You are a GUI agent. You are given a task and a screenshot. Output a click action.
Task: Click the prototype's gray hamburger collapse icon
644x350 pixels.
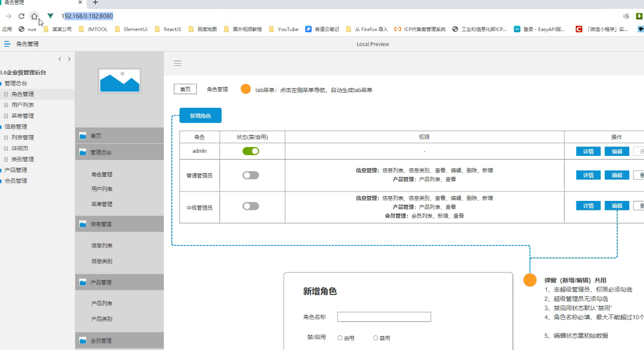click(177, 63)
